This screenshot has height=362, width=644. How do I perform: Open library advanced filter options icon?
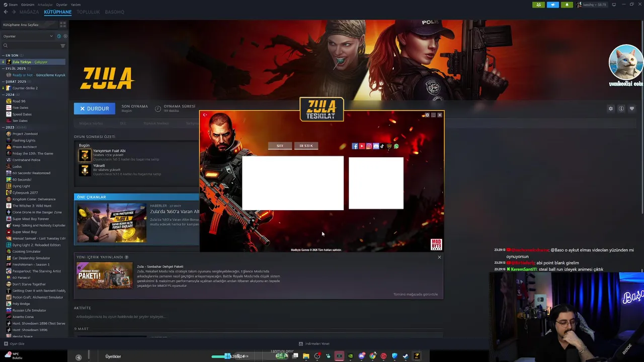coord(63,46)
